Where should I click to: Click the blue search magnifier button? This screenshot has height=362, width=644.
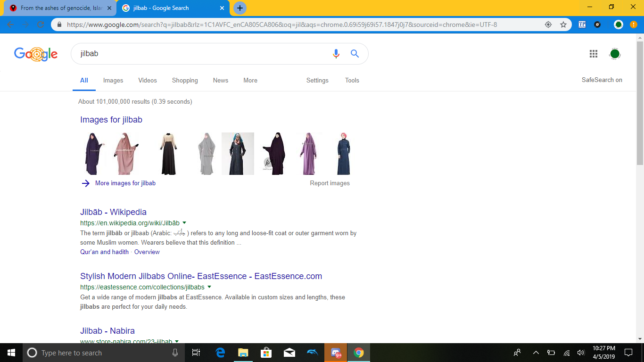click(x=355, y=54)
